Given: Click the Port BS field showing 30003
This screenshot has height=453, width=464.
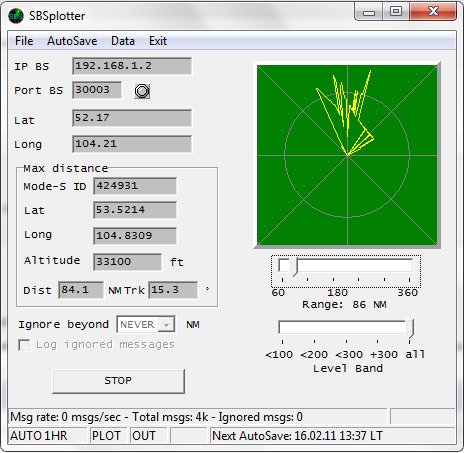Looking at the screenshot, I should click(97, 90).
